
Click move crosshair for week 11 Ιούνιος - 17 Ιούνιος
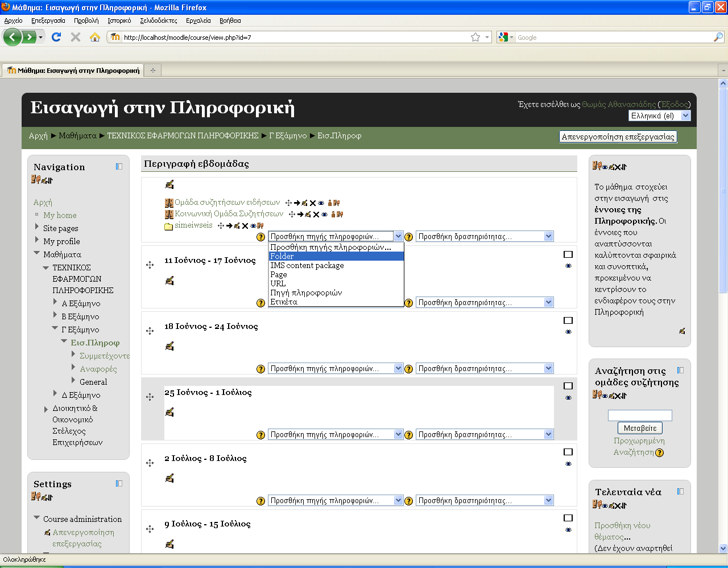150,265
